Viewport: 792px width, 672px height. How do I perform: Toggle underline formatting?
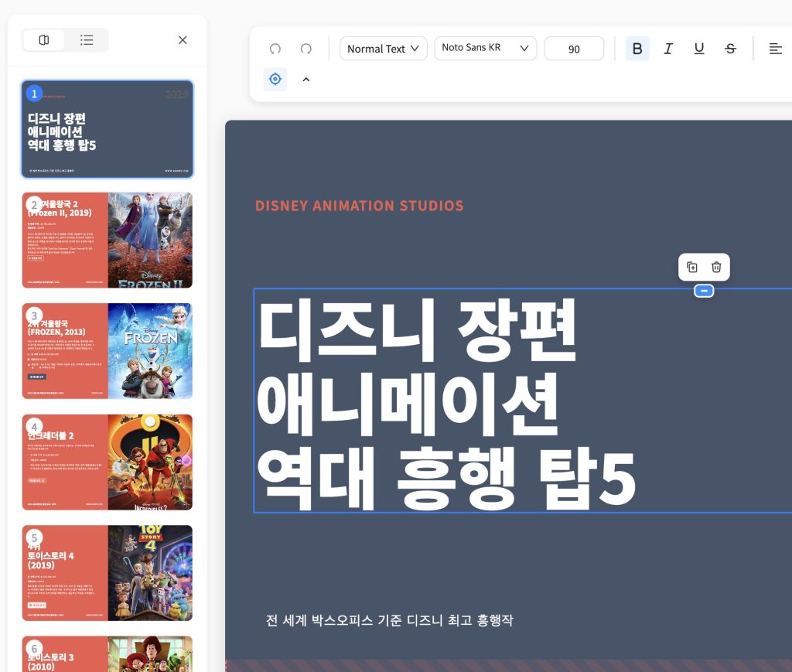[699, 49]
